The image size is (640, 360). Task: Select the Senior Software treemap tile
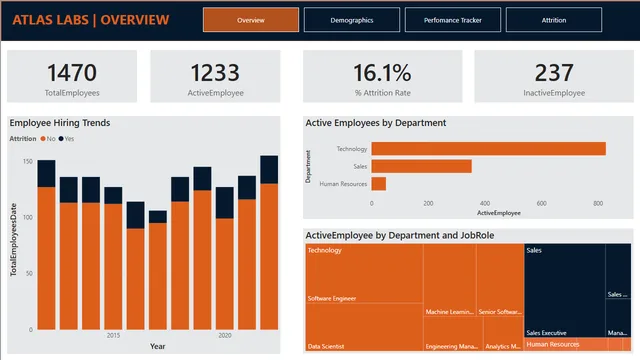click(x=500, y=280)
